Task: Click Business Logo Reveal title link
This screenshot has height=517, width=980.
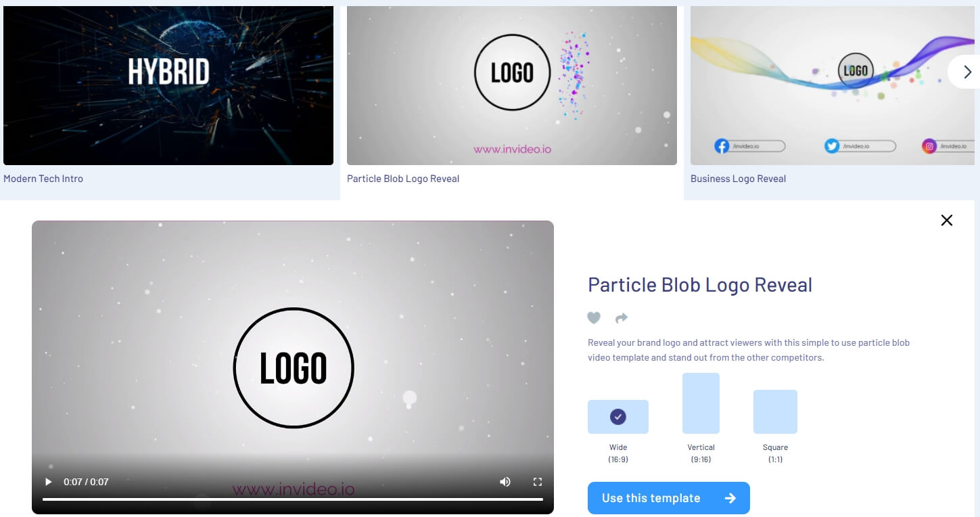Action: pos(738,179)
